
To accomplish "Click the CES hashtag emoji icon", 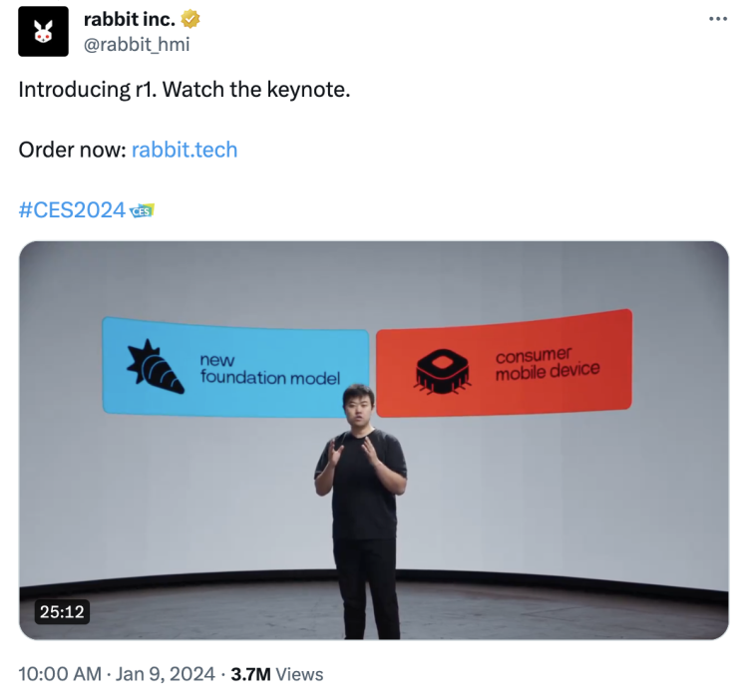I will pyautogui.click(x=142, y=210).
